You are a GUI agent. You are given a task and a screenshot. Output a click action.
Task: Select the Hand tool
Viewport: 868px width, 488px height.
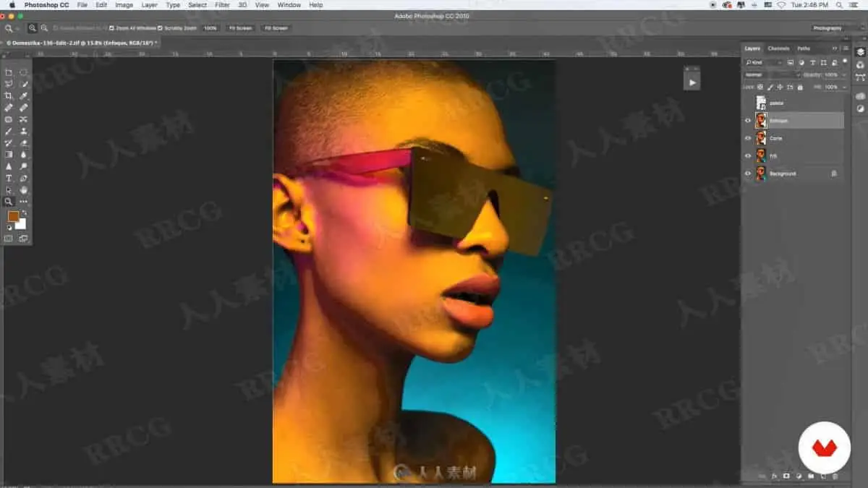tap(24, 189)
